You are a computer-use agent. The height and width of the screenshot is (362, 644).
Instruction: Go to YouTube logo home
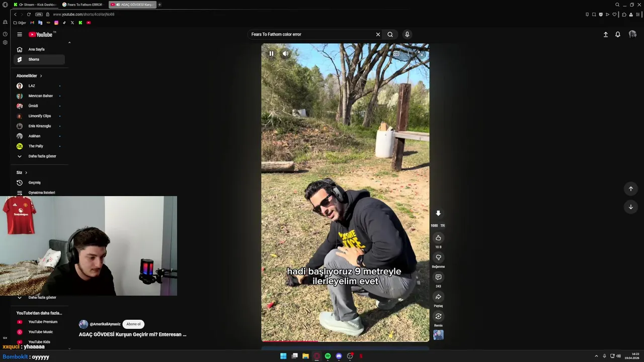point(41,34)
